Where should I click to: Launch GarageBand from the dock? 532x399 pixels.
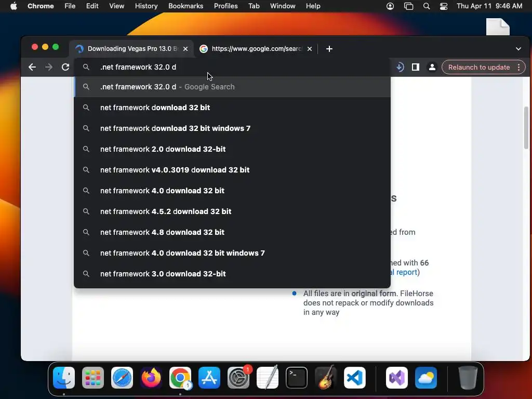(x=326, y=378)
